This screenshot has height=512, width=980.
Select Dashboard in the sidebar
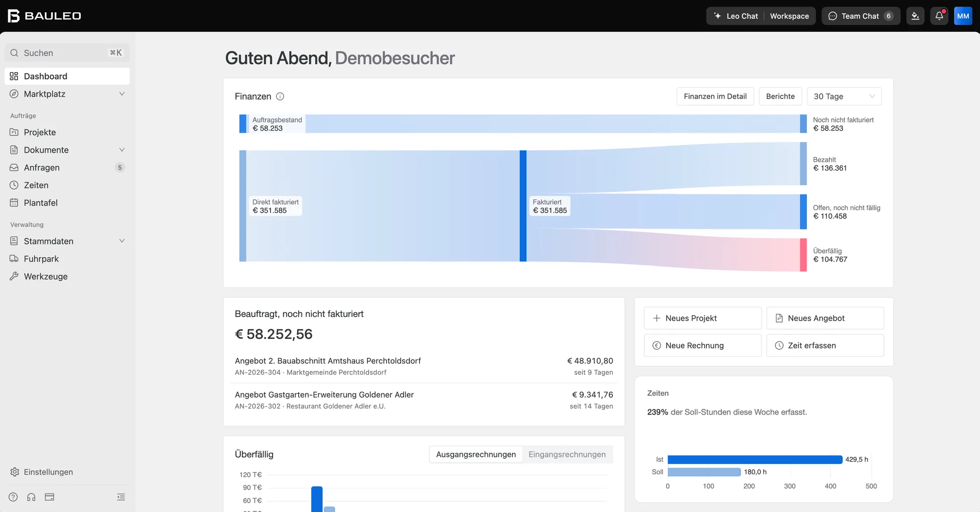pos(67,76)
